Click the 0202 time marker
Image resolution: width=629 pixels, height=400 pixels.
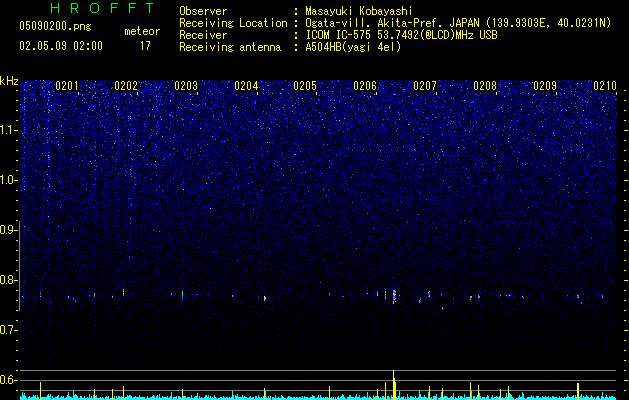[x=126, y=86]
